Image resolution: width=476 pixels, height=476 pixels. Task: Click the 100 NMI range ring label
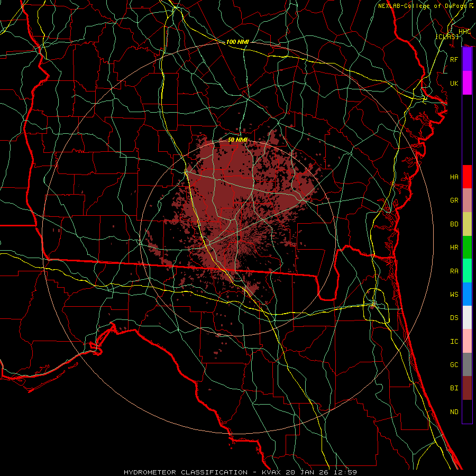pyautogui.click(x=237, y=42)
